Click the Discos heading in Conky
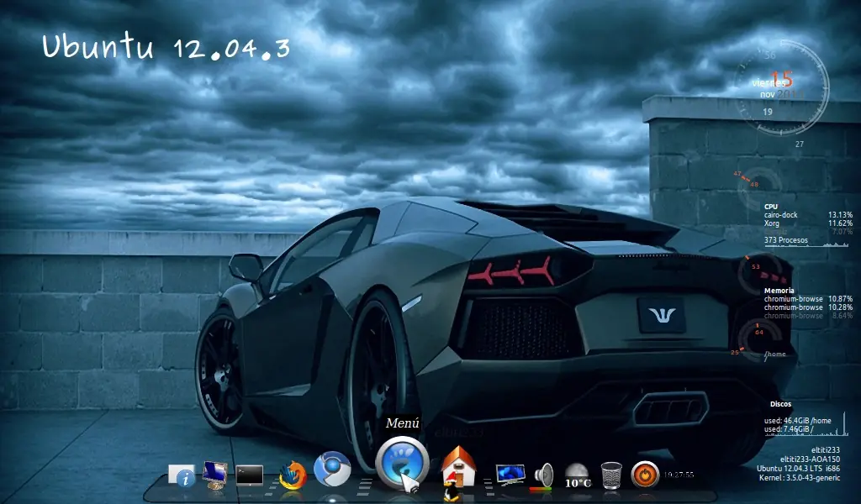861x504 pixels. coord(780,404)
